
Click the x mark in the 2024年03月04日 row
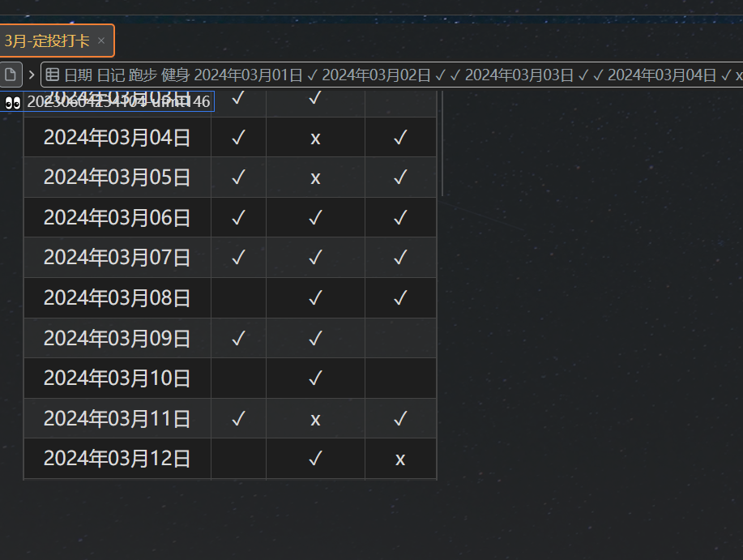[x=315, y=138]
